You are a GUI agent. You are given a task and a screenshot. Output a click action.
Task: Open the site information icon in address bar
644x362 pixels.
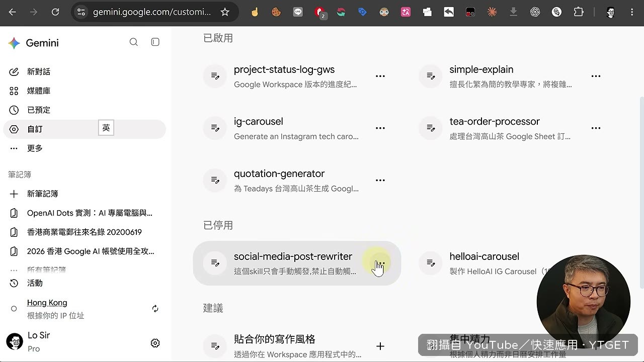[x=81, y=12]
